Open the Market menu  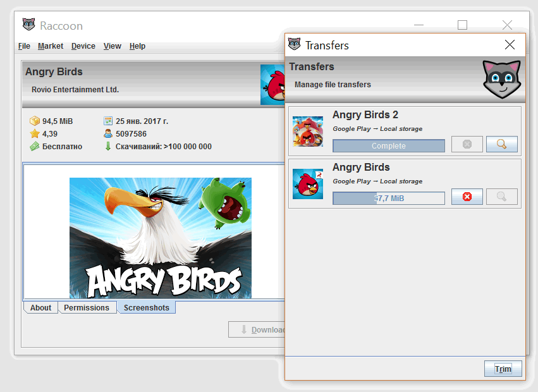point(51,46)
